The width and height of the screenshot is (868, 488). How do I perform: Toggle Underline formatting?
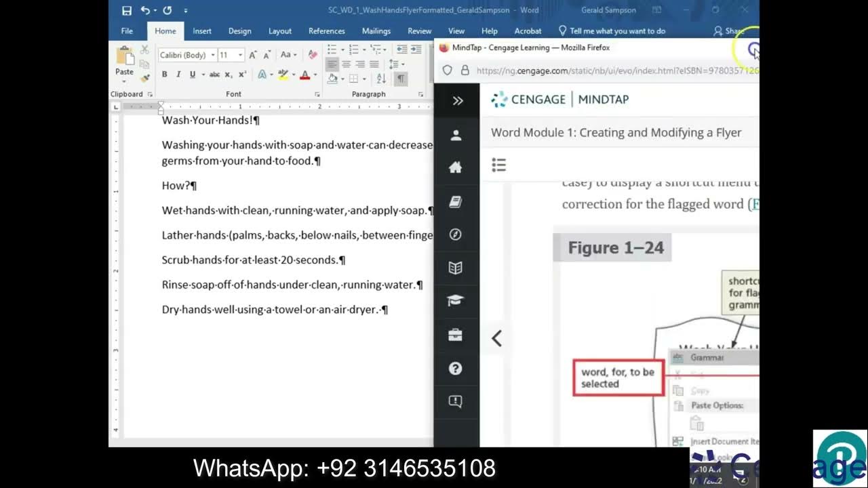193,75
